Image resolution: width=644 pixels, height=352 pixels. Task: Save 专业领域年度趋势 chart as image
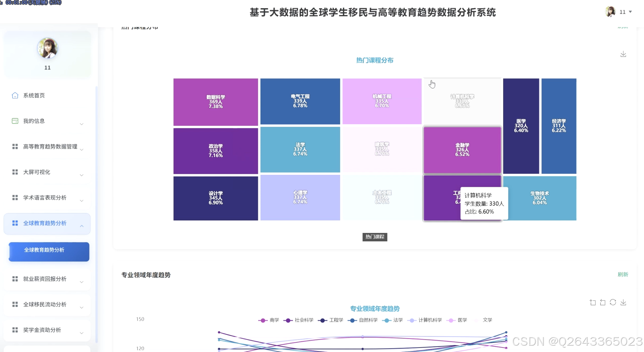tap(623, 302)
